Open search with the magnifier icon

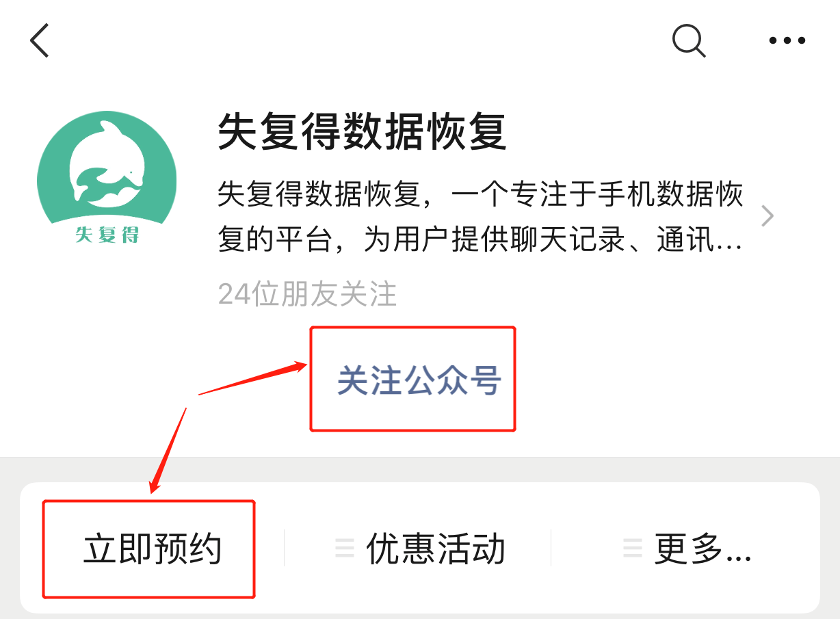click(x=689, y=41)
